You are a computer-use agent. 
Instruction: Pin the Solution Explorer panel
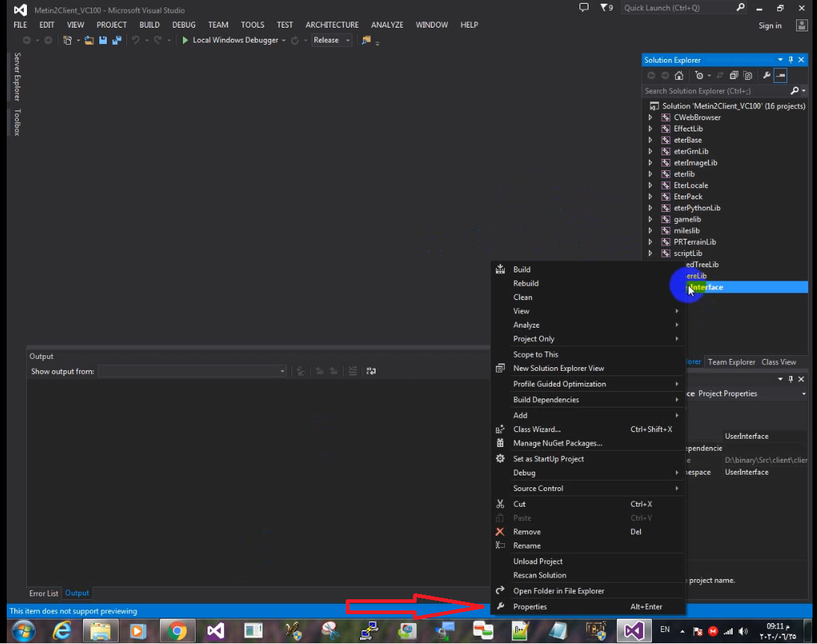[790, 60]
